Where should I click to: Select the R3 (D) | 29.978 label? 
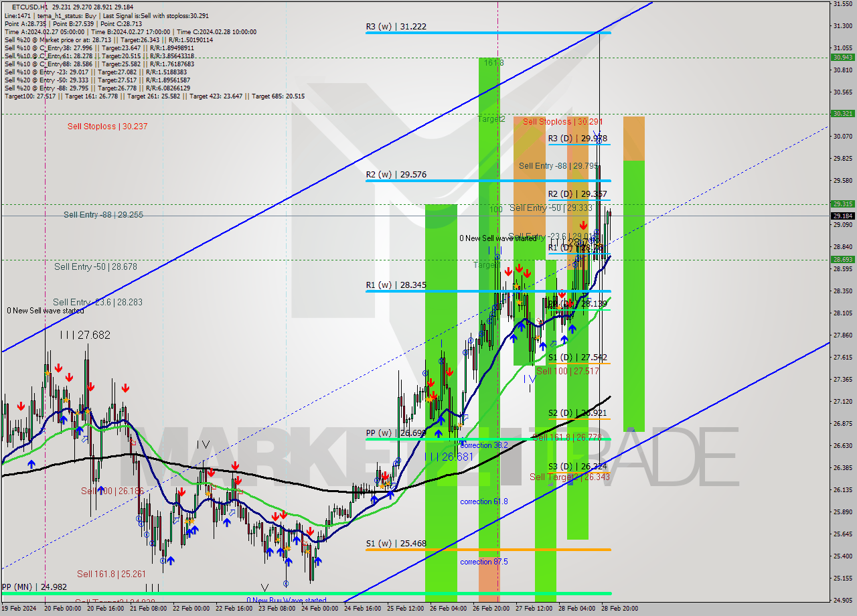[x=577, y=139]
